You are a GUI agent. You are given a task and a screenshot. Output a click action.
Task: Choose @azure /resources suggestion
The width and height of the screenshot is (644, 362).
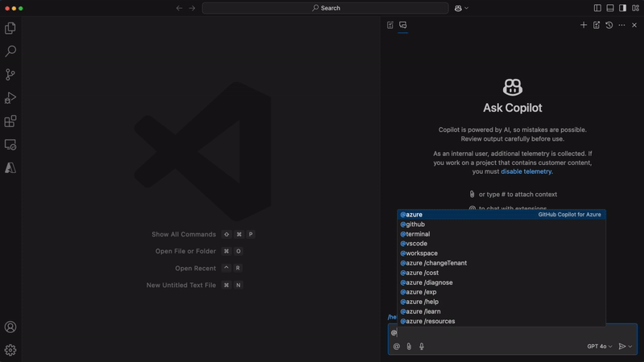click(501, 321)
